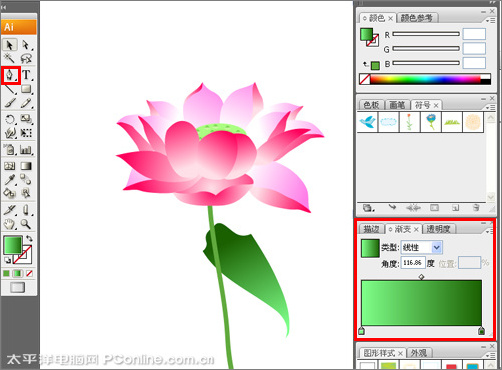
Task: Select the Warp tool
Action: pos(10,133)
